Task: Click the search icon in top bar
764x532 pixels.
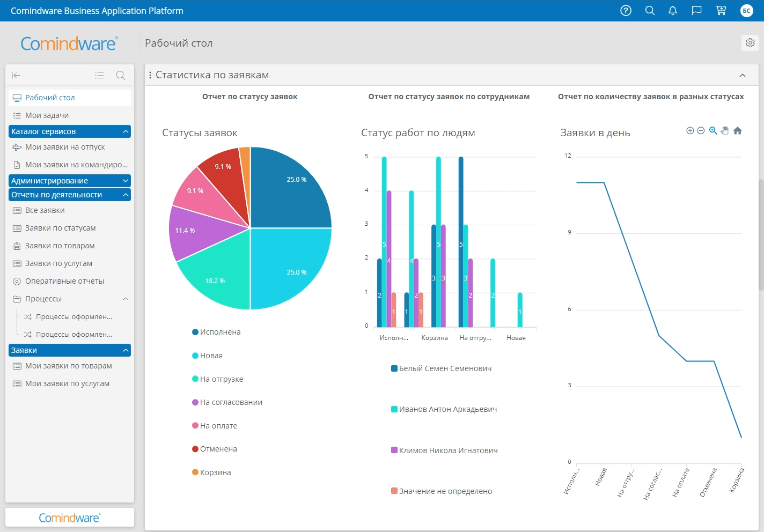Action: pyautogui.click(x=650, y=11)
